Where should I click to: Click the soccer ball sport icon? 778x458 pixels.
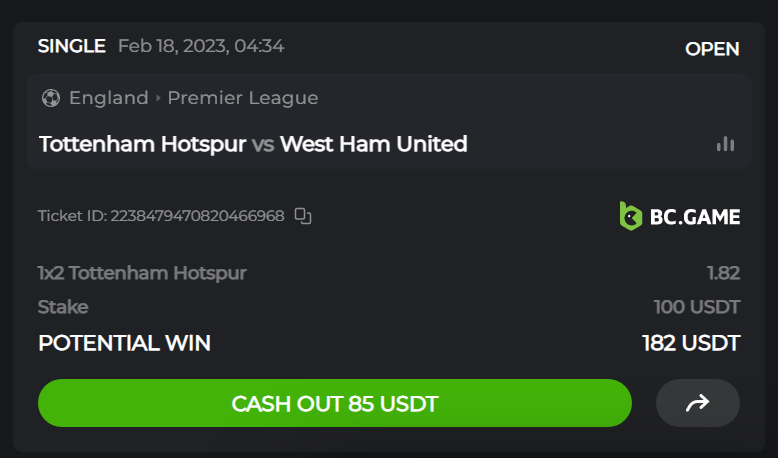point(51,98)
